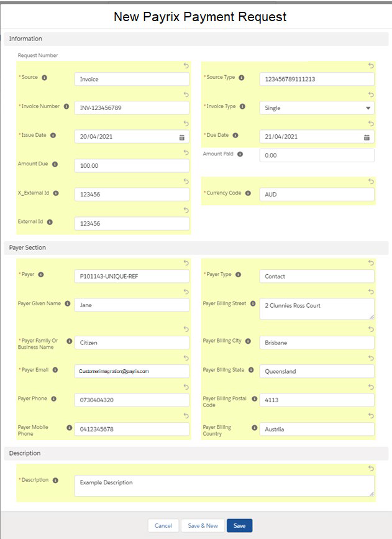Click the info icon beside Amount Paid
392x539 pixels.
(240, 154)
